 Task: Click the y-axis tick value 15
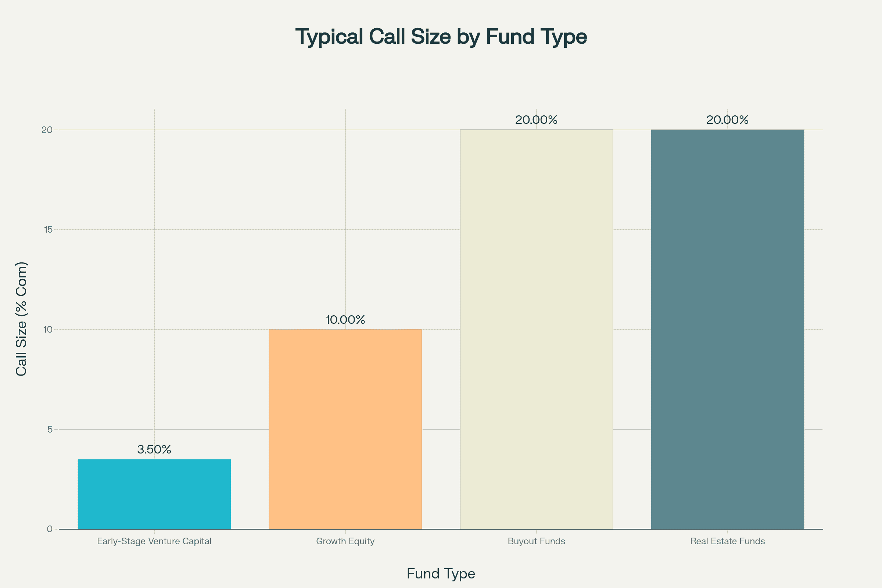tap(48, 229)
